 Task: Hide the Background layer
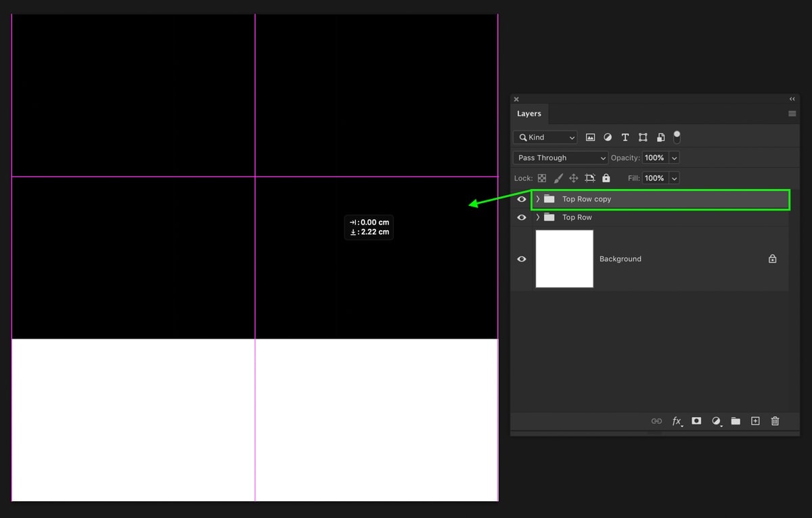(522, 259)
